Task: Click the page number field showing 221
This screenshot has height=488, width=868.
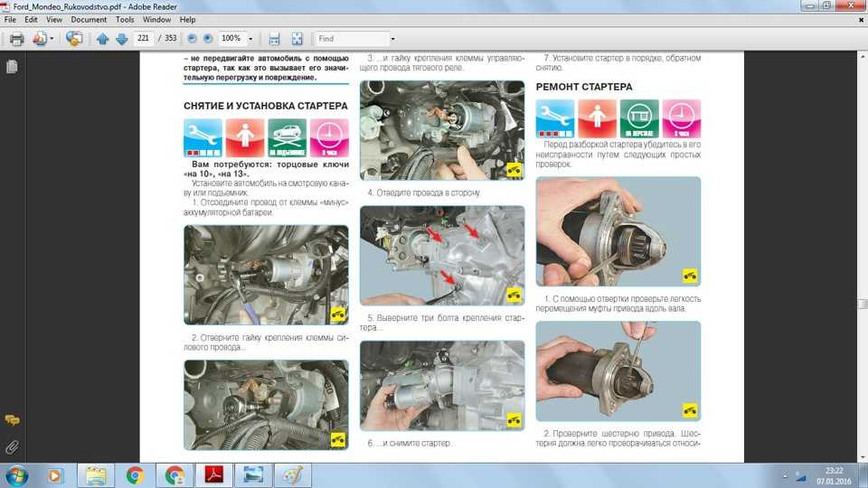Action: pos(143,39)
